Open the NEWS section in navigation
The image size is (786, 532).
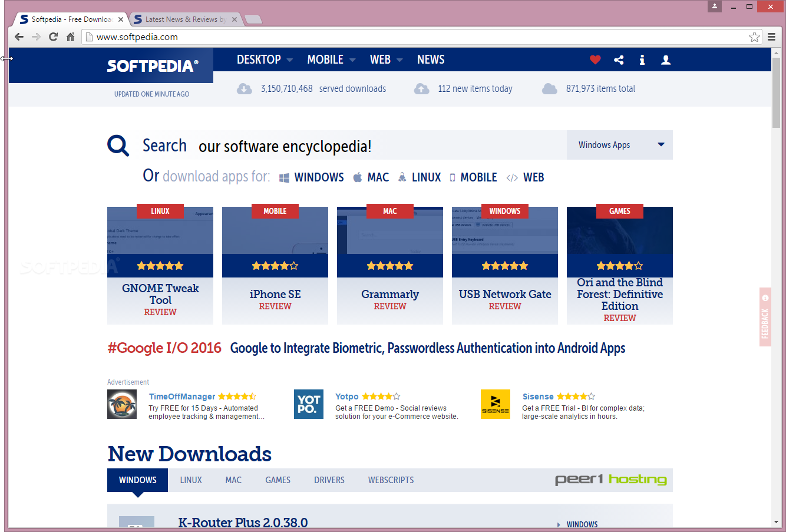coord(431,60)
